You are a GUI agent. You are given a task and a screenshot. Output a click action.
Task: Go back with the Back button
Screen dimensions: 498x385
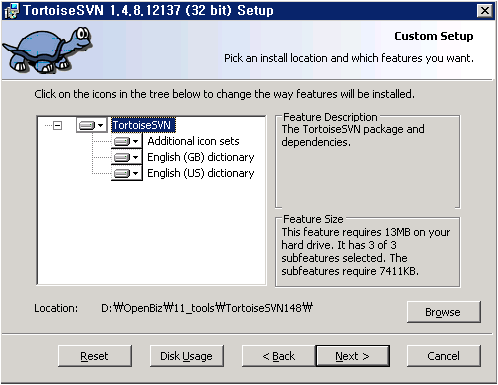point(279,356)
